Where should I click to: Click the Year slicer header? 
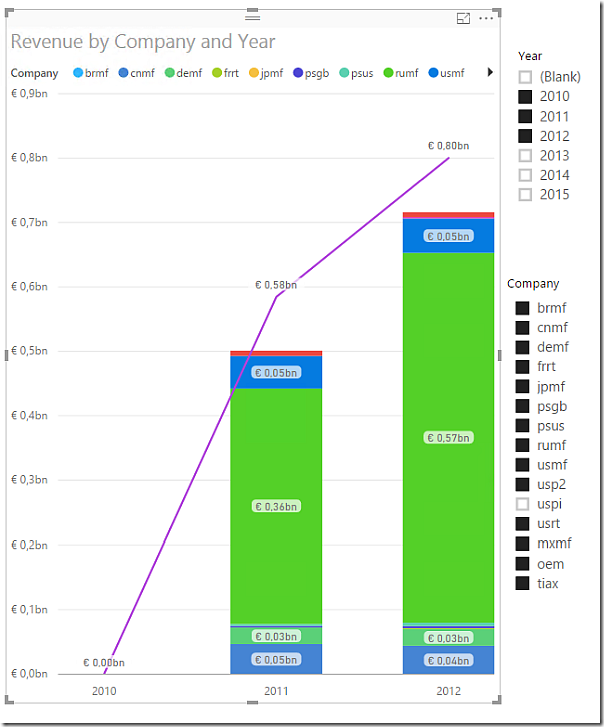[x=530, y=56]
